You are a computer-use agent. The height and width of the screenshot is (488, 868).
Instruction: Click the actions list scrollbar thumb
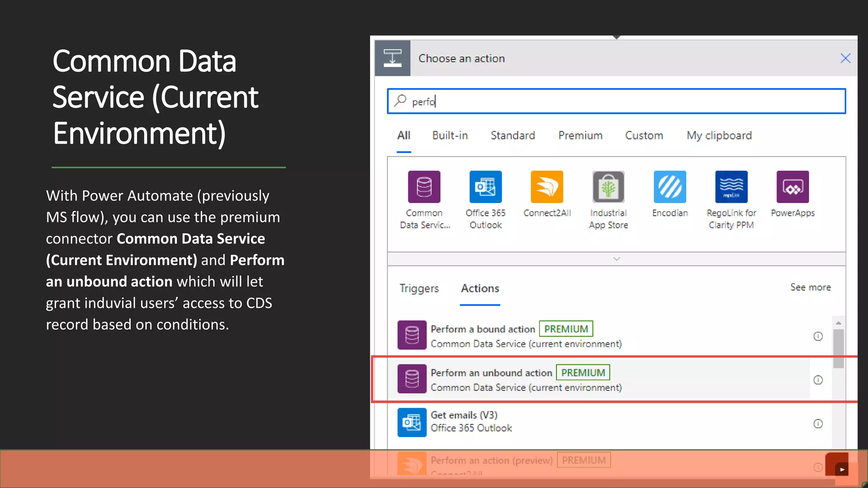pyautogui.click(x=838, y=348)
